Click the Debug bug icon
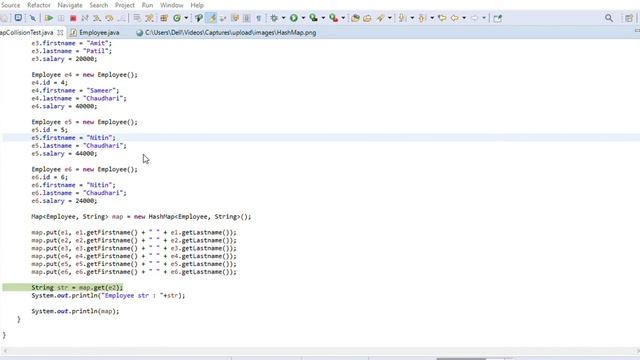640x360 pixels. (274, 18)
